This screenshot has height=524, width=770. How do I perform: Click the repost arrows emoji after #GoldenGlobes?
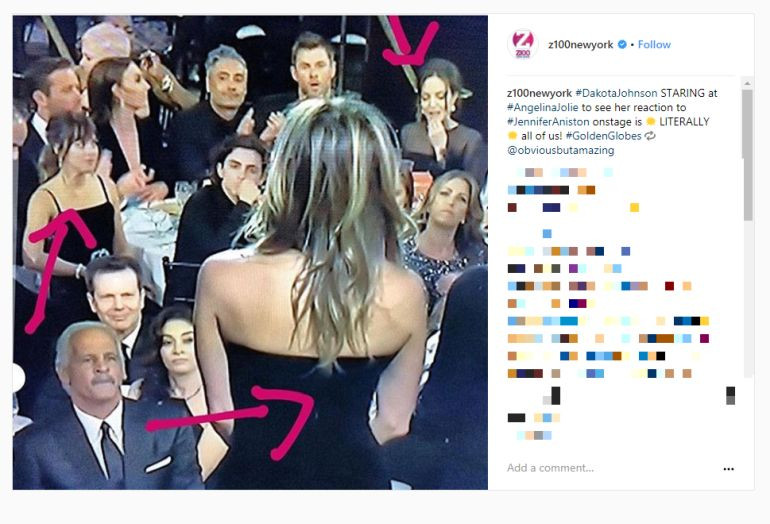click(650, 136)
